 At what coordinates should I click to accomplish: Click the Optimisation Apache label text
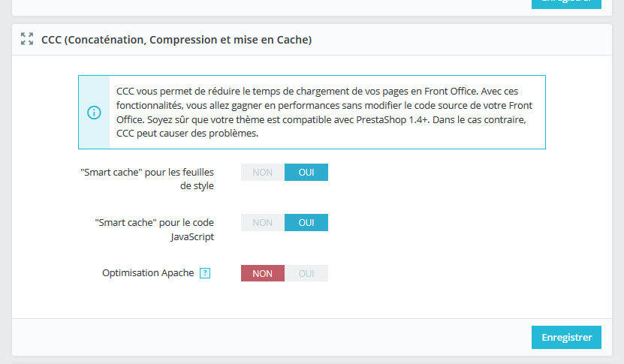pos(148,273)
